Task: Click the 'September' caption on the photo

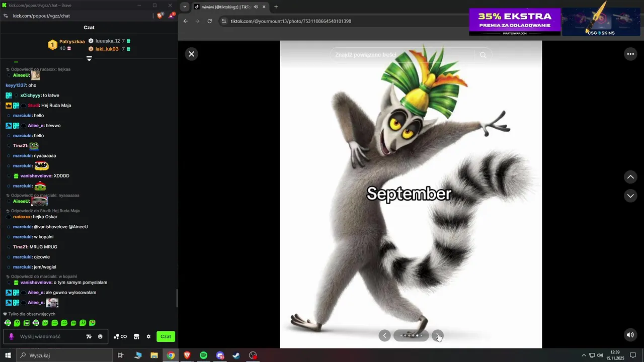Action: tap(409, 194)
